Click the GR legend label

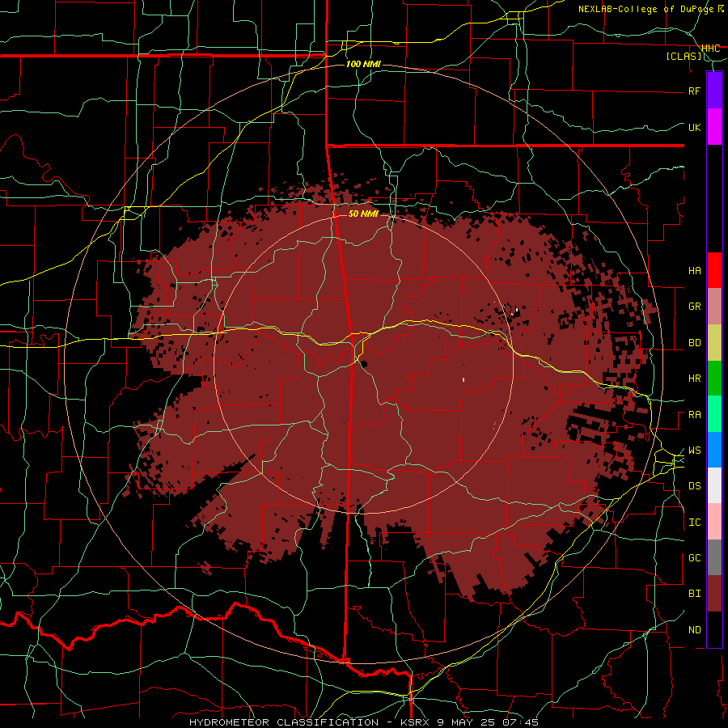click(x=694, y=307)
